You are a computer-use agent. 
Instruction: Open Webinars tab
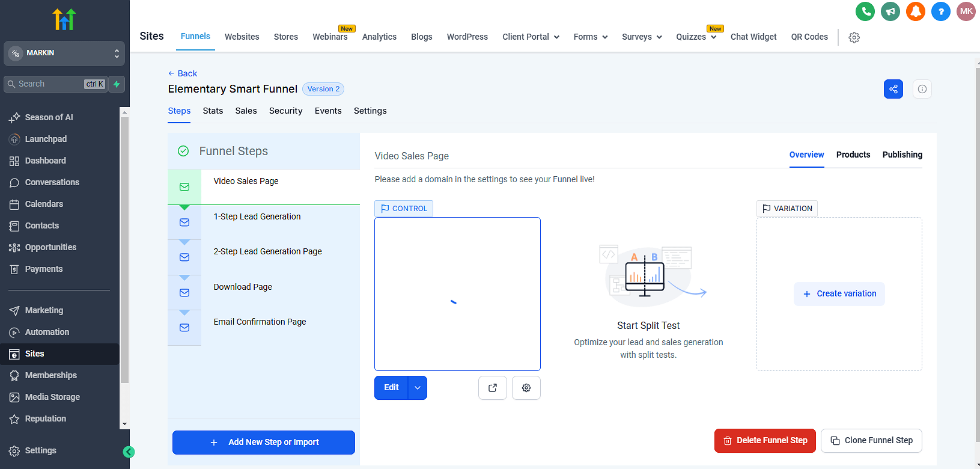[330, 37]
